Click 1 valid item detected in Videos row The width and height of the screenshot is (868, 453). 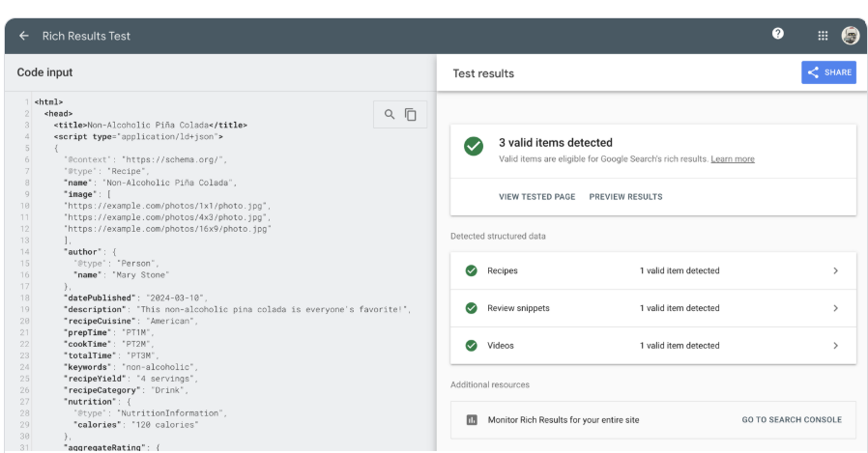(x=680, y=346)
